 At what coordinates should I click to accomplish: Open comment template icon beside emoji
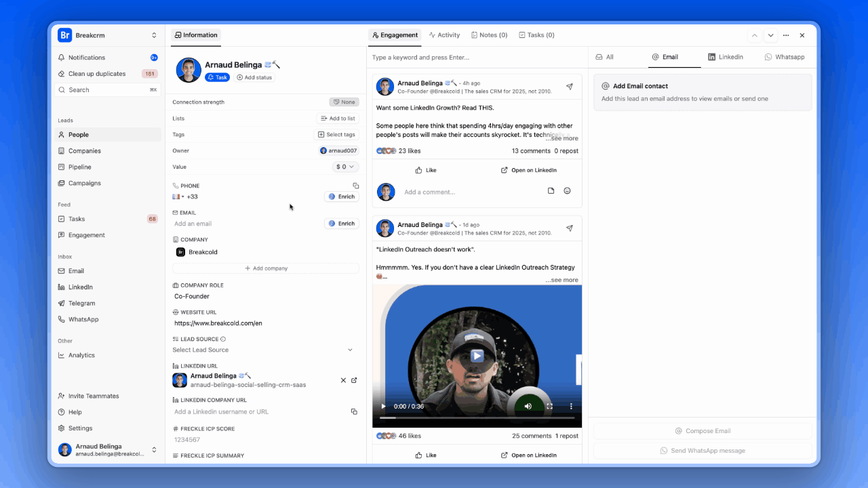tap(551, 191)
